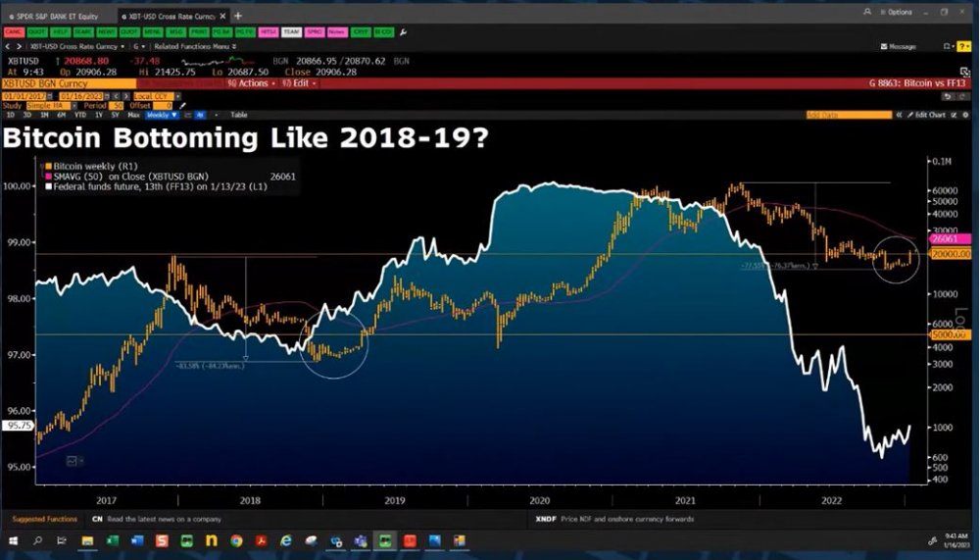Click the yellow help question mark icon

[961, 46]
